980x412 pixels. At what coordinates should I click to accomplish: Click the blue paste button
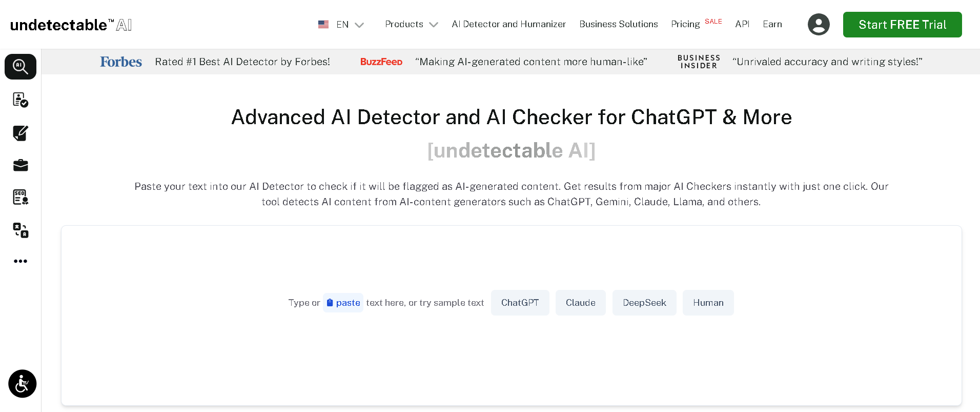(x=343, y=303)
